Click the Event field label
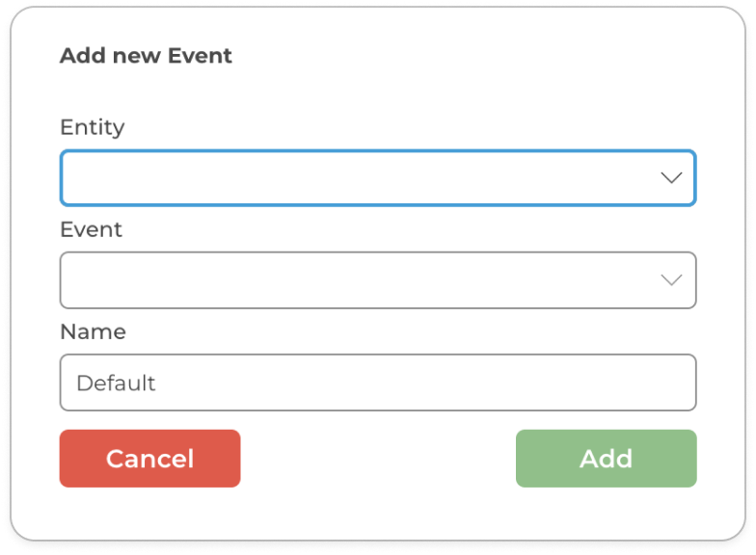The width and height of the screenshot is (756, 555). click(92, 229)
